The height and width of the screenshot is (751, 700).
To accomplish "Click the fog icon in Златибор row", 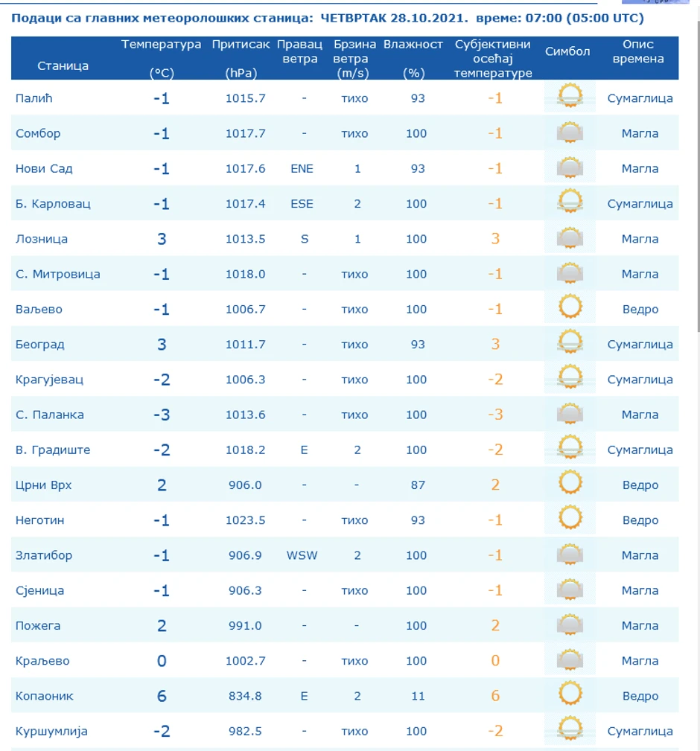I will point(570,554).
